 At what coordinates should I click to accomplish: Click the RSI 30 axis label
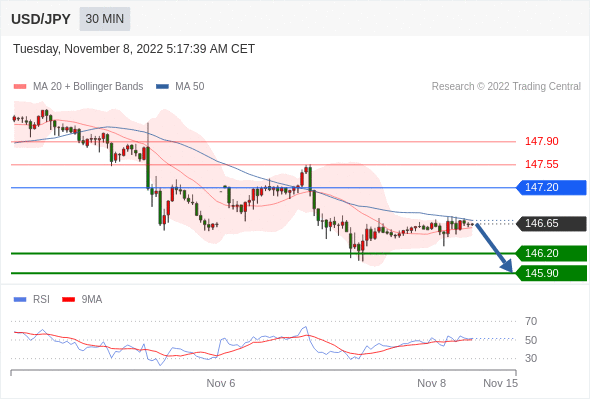coord(531,358)
